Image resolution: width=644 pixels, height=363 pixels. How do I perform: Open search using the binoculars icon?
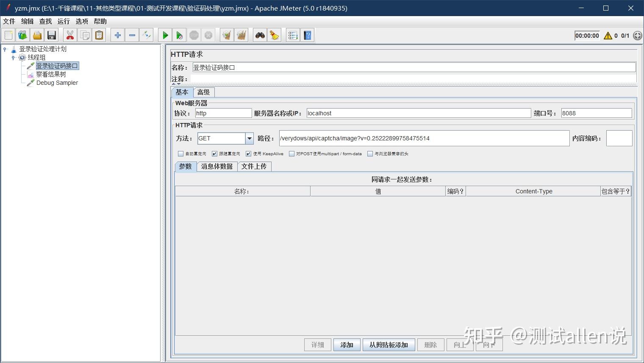point(260,35)
